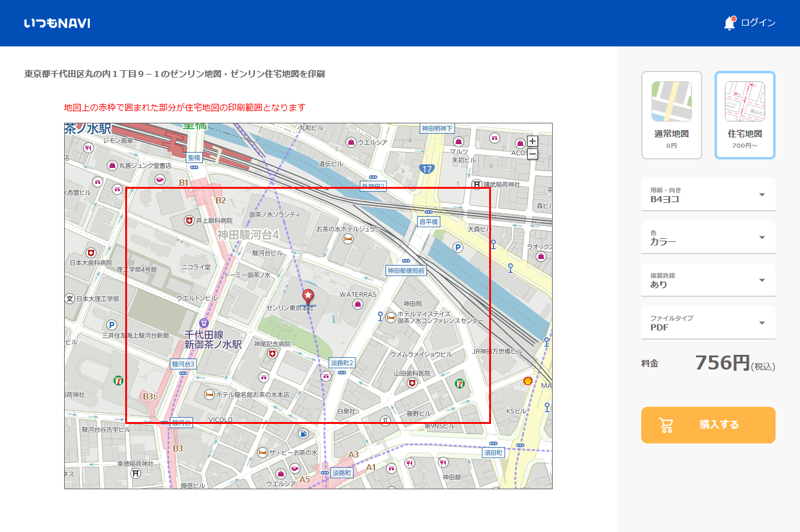This screenshot has height=532, width=800.
Task: Click the 須田町 intersection label
Action: pos(493,453)
